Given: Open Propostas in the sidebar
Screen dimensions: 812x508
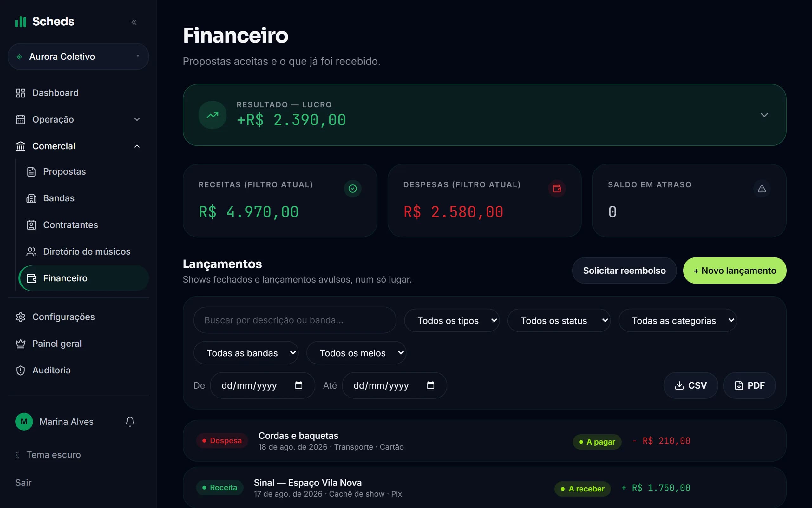Looking at the screenshot, I should tap(84, 171).
